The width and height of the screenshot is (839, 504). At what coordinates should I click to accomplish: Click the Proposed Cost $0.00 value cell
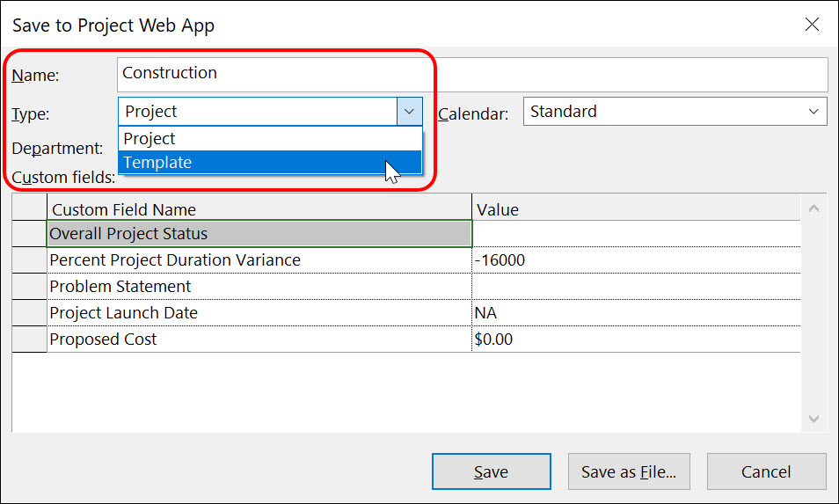tap(636, 340)
